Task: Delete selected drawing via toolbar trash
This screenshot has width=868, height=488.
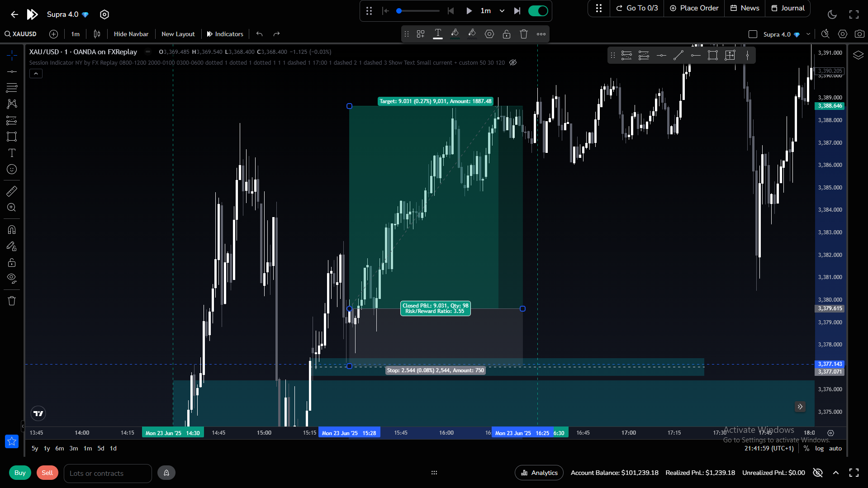Action: (x=524, y=34)
